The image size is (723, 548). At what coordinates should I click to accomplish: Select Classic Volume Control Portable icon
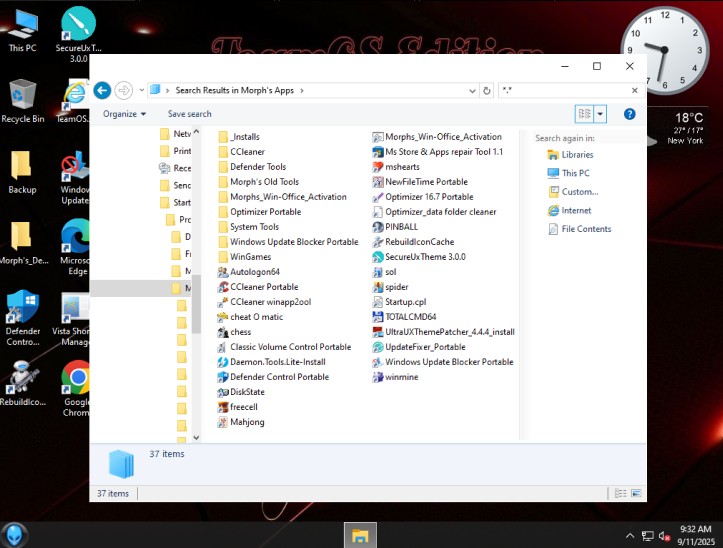223,347
